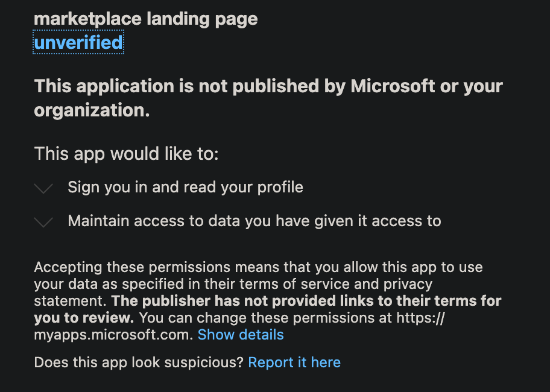The height and width of the screenshot is (392, 550).
Task: Click the 'marketplace landing page' app title
Action: [x=145, y=19]
